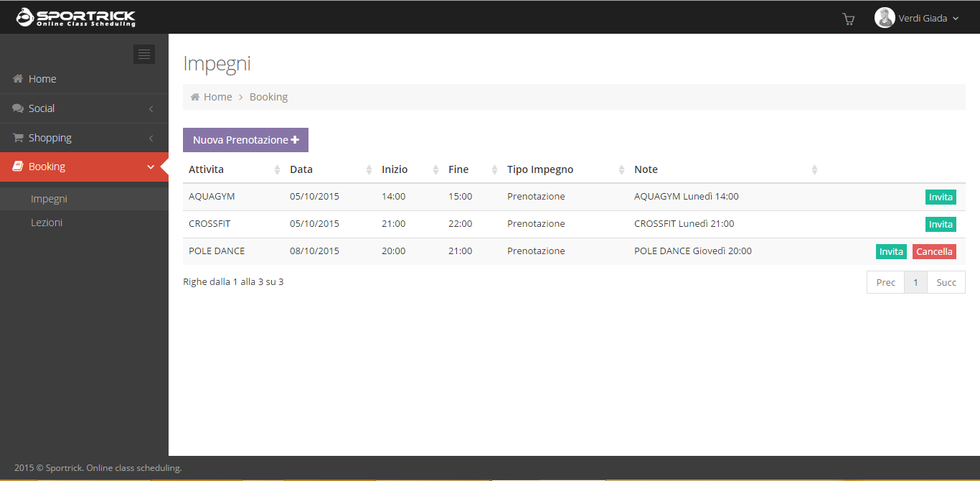The width and height of the screenshot is (980, 481).
Task: Expand the Social menu chevron
Action: click(x=151, y=109)
